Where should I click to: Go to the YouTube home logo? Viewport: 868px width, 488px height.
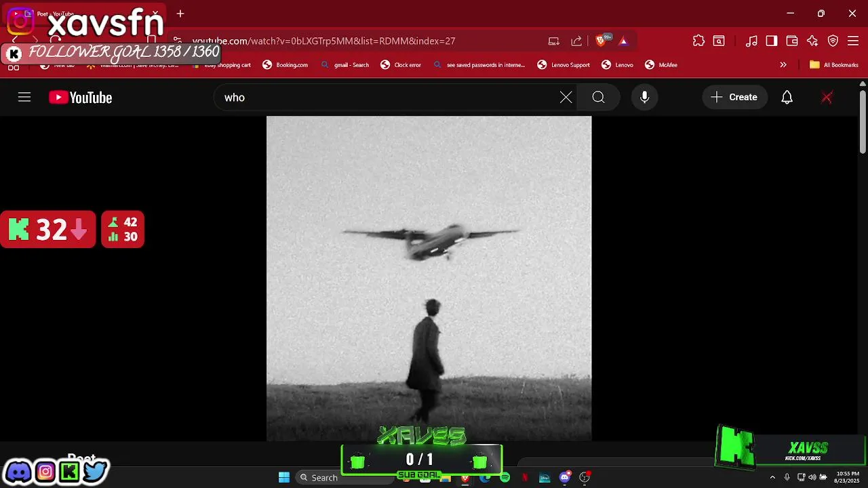click(x=80, y=98)
